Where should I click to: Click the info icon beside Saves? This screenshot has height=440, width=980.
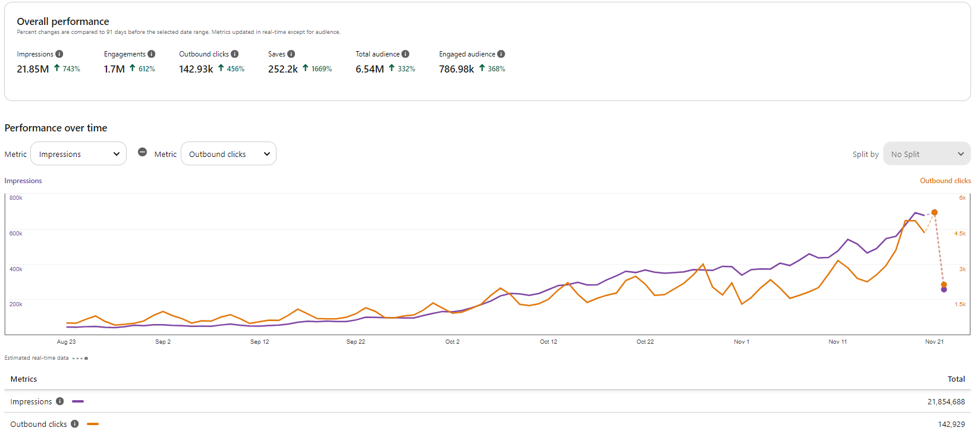pyautogui.click(x=291, y=54)
